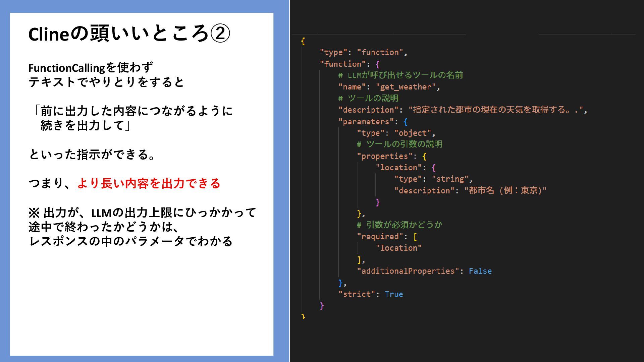Click the comment '# ツールの引数の説明'

coord(400,144)
